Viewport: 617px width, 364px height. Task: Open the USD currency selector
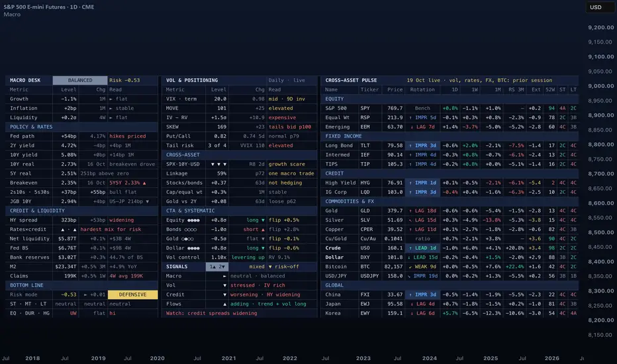599,7
